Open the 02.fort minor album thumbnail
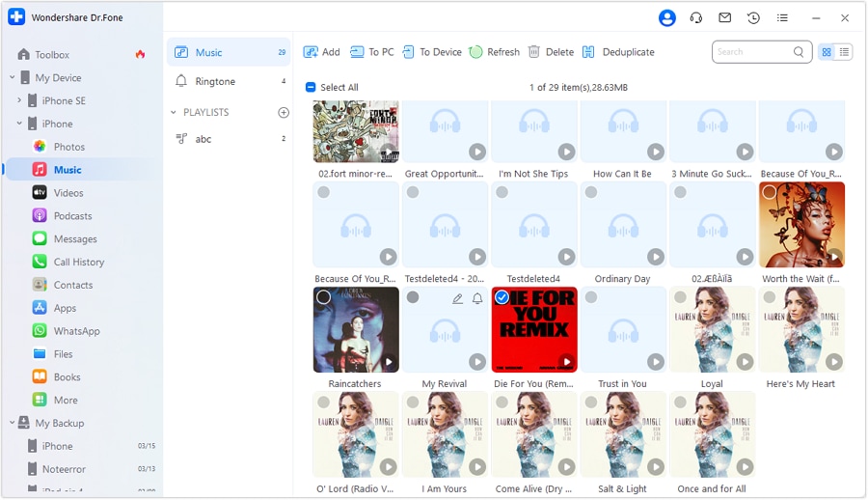Screen dimensions: 868x500 (x=355, y=131)
